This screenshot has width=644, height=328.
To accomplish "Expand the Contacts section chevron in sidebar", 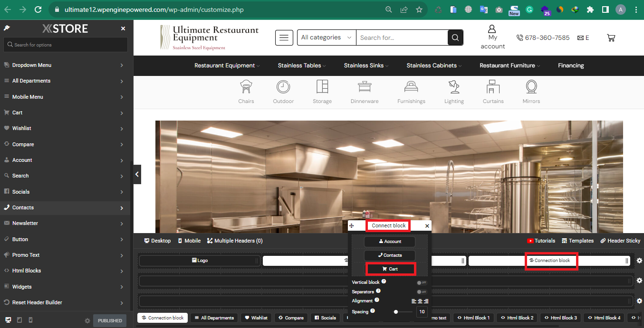I will click(x=122, y=208).
